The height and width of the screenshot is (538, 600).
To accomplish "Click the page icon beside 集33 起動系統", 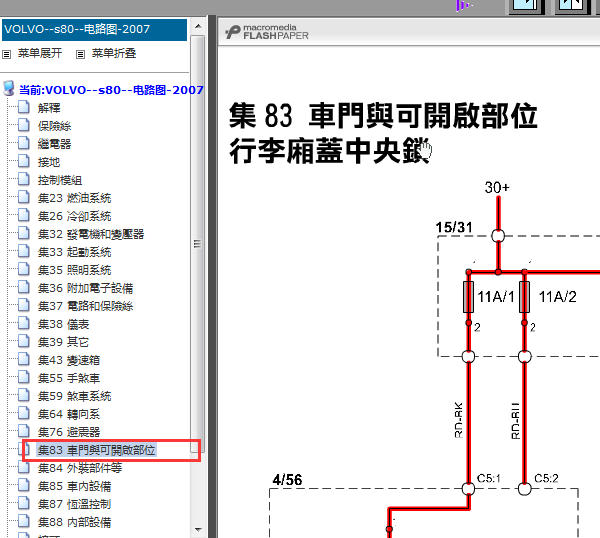I will [24, 251].
